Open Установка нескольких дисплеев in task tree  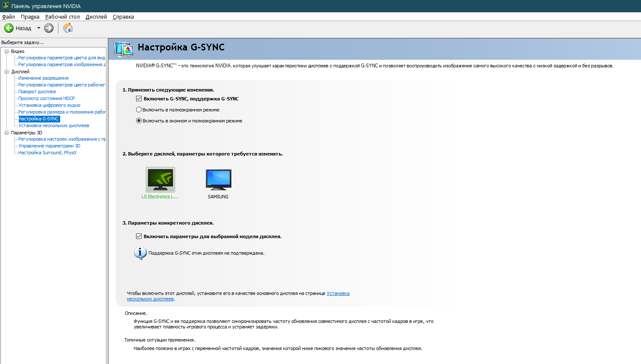(54, 125)
